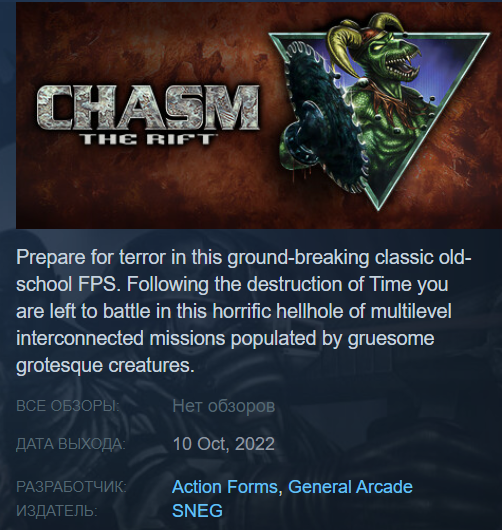Open the SNEG publisher link

coord(197,510)
